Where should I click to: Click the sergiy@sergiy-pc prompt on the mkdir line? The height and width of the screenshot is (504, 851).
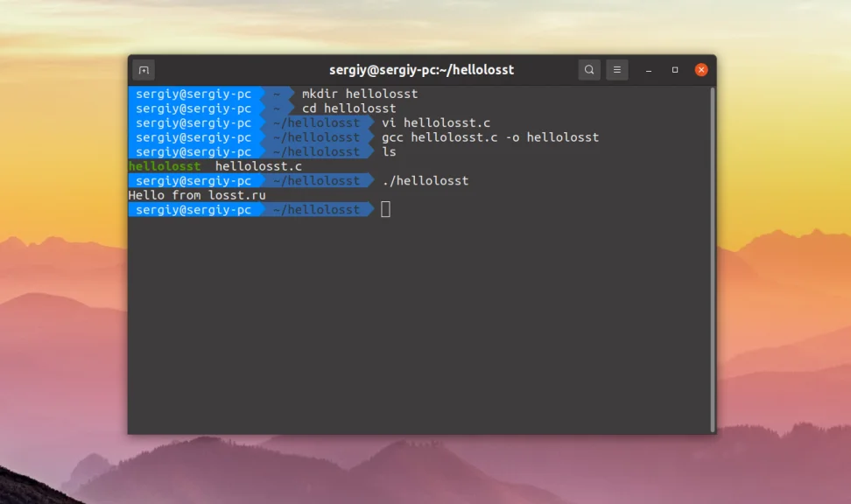193,94
